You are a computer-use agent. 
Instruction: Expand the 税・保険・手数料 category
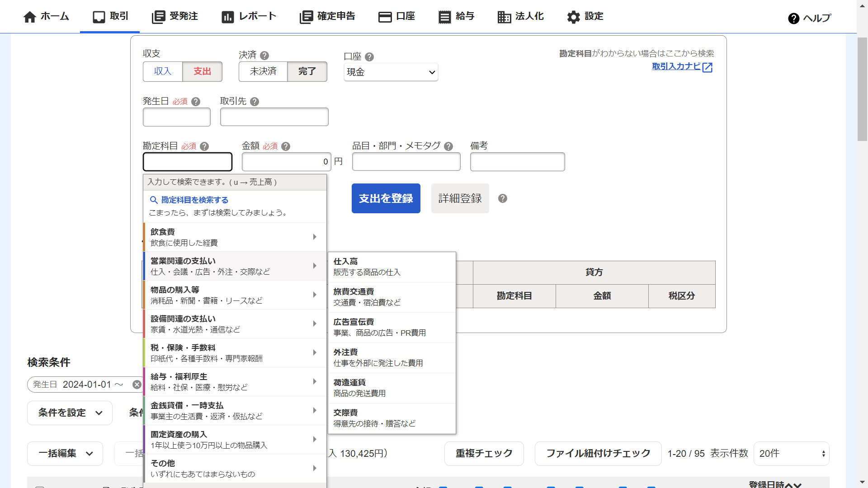point(235,353)
